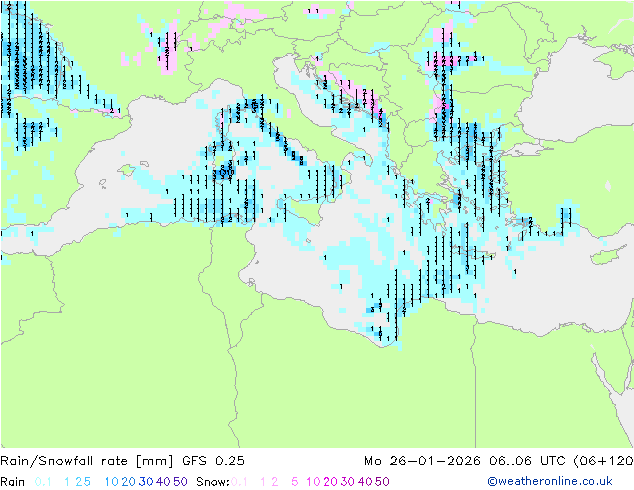
Task: Click the 'Mo 26-01-2026' forecast date
Action: [422, 461]
